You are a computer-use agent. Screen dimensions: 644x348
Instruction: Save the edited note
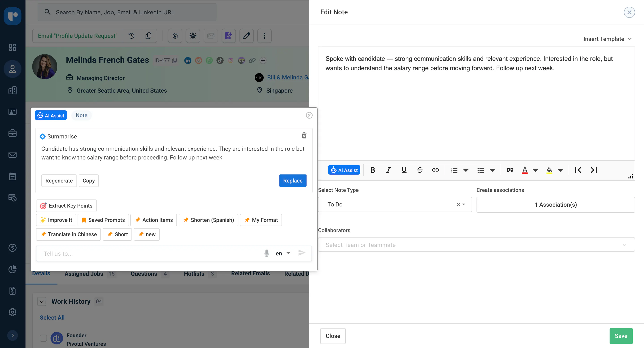pyautogui.click(x=621, y=336)
